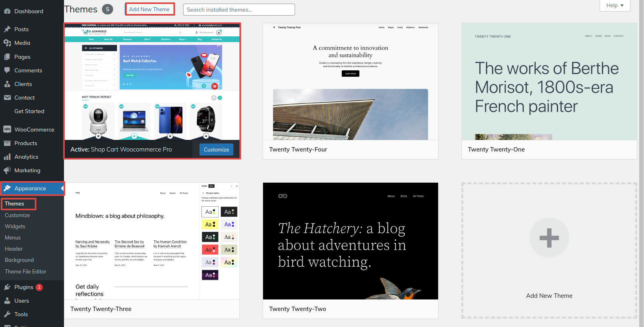Viewport: 644px width, 327px height.
Task: Click the Marketing megaphone icon
Action: tap(7, 170)
